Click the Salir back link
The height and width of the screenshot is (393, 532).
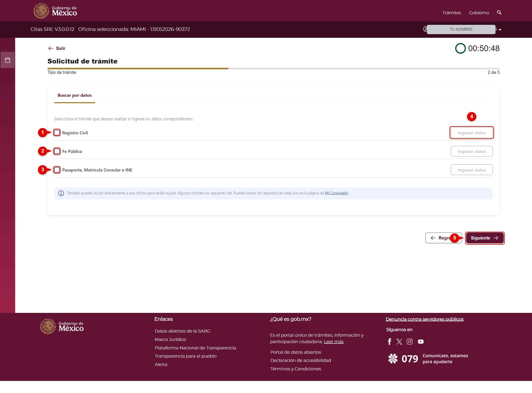[x=57, y=48]
